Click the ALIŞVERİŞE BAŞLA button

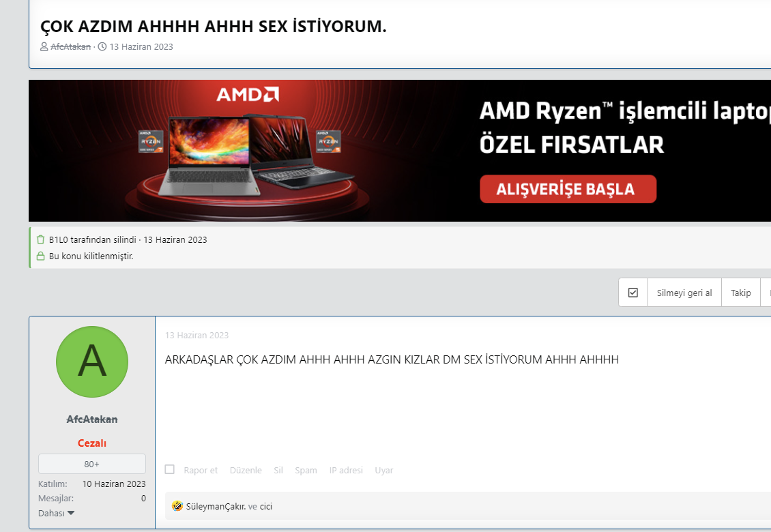[x=568, y=189]
